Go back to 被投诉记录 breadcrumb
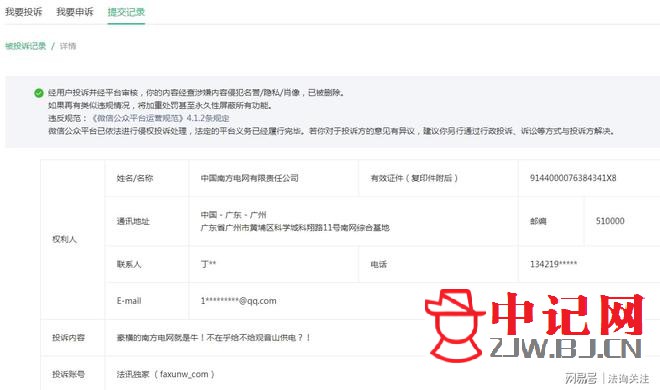The image size is (660, 390). coord(25,46)
